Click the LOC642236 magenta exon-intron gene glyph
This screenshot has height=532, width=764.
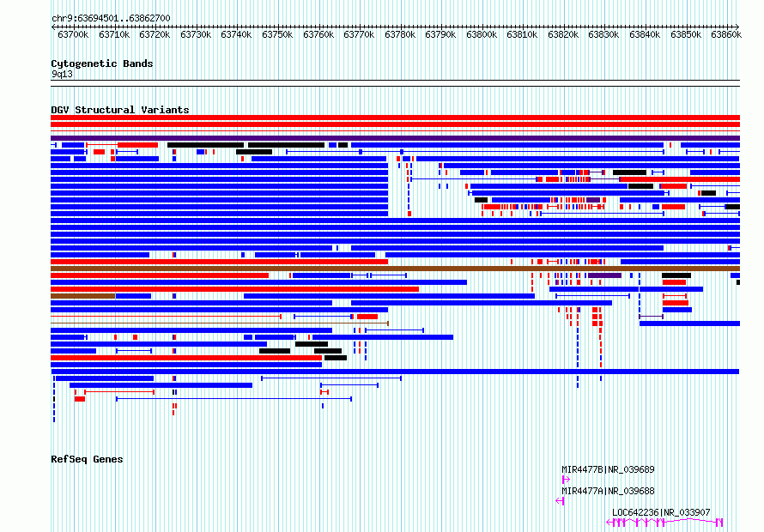point(664,523)
